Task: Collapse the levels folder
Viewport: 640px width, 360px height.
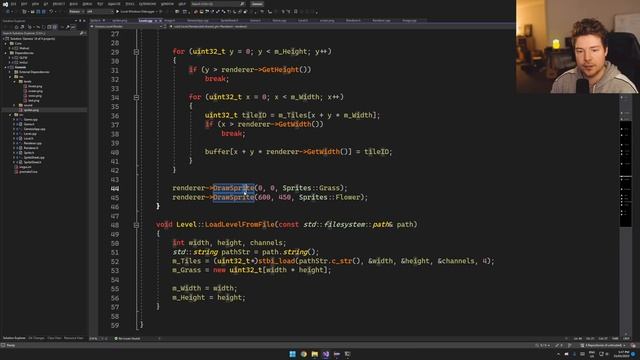Action: (x=16, y=82)
